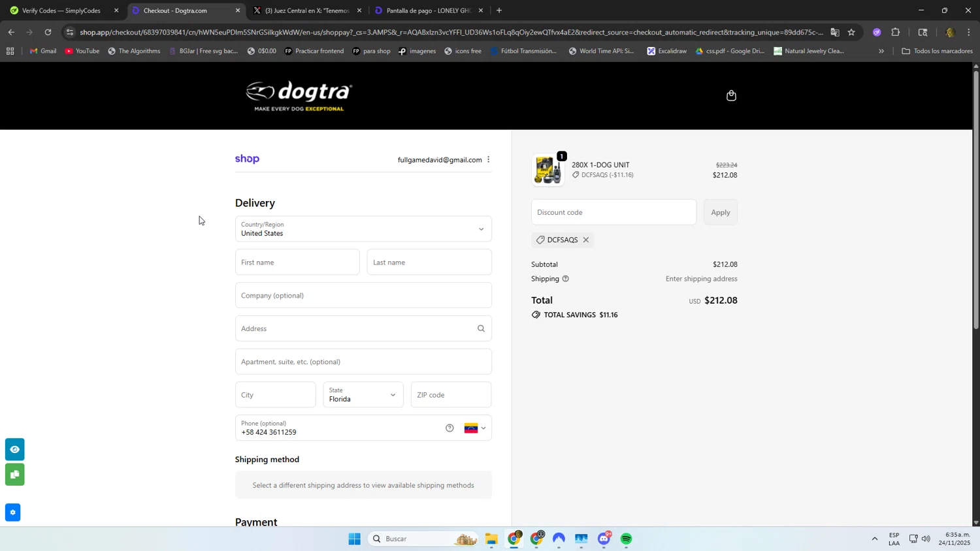Open The Algorithms bookmark

(134, 51)
